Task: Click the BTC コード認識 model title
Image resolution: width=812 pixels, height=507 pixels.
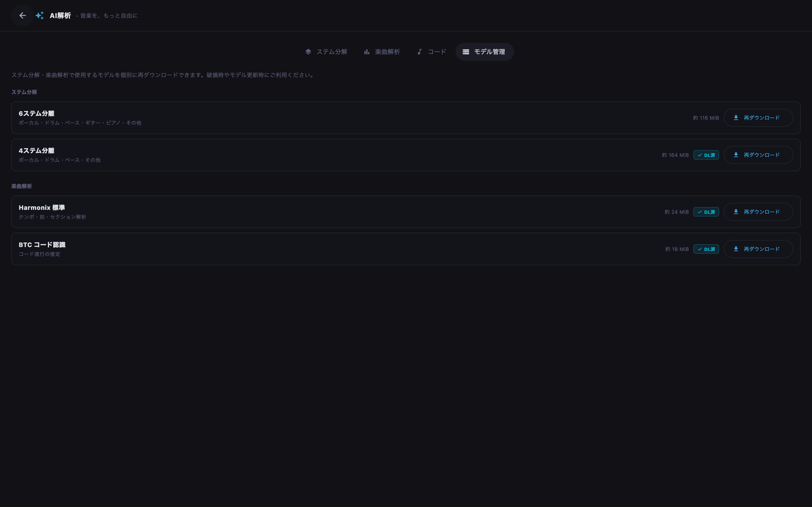Action: (x=42, y=245)
